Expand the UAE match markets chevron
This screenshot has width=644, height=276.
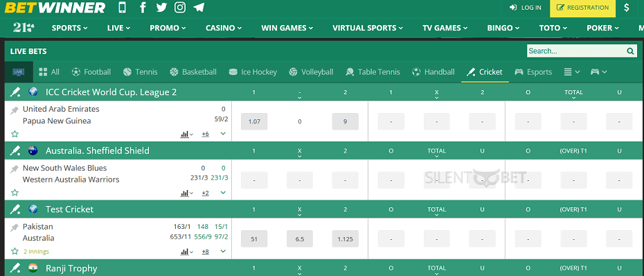click(223, 134)
